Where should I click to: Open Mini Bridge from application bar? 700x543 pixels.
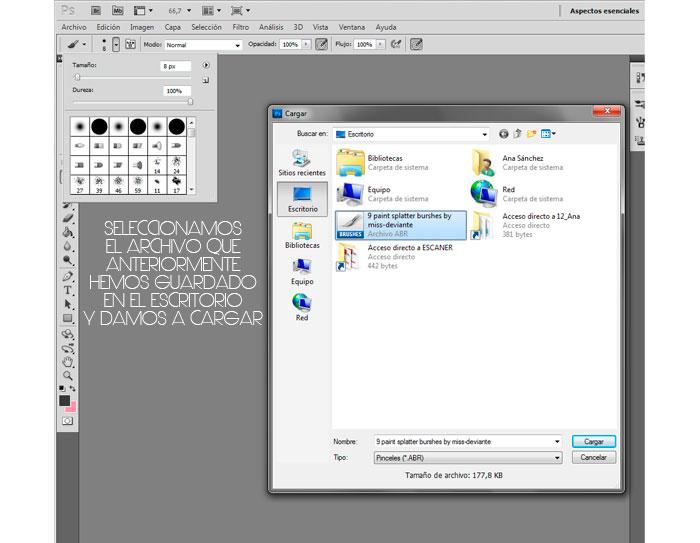(117, 10)
